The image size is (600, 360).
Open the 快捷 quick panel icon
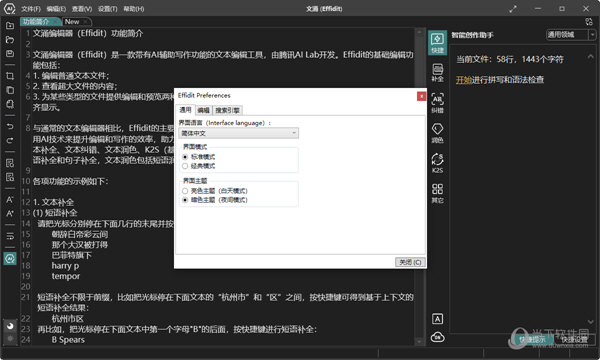click(x=437, y=42)
